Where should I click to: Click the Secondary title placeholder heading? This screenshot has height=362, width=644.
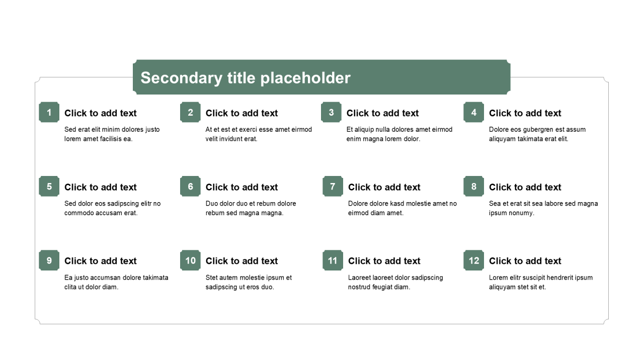click(246, 78)
